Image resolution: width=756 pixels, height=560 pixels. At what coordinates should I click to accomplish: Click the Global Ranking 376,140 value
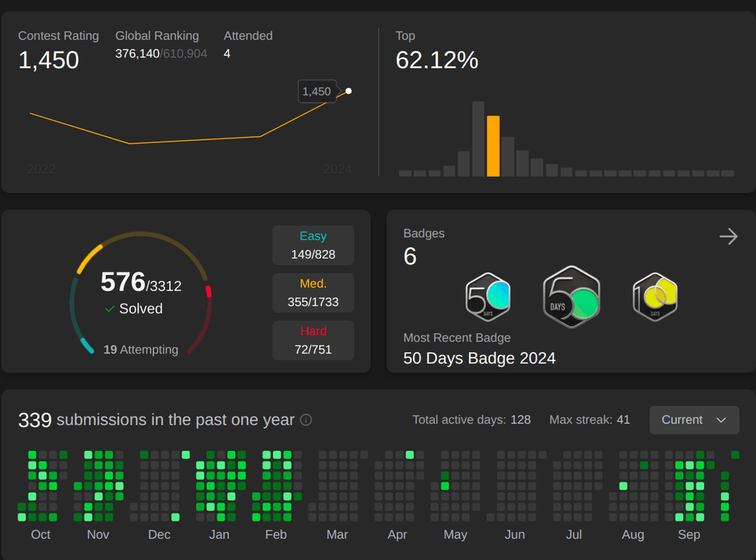(x=137, y=53)
